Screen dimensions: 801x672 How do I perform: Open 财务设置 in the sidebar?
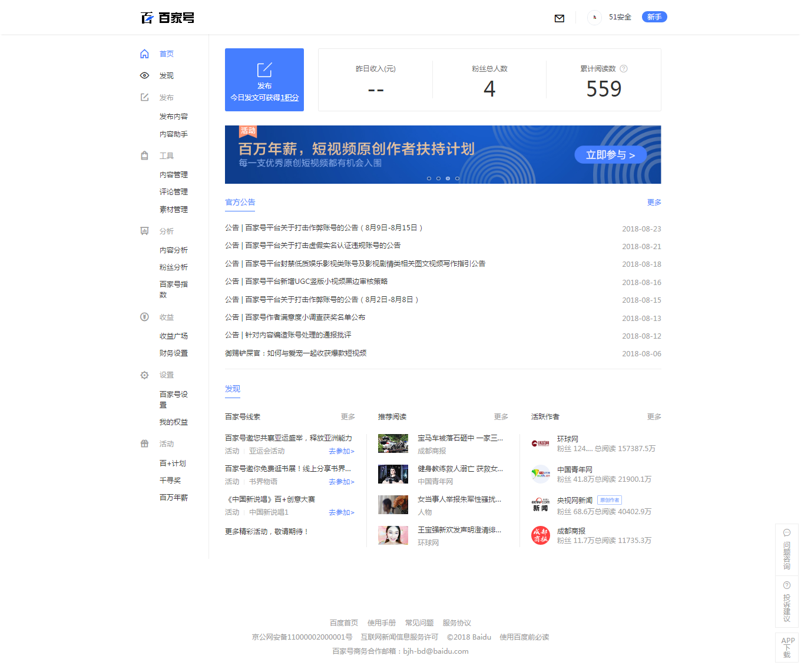coord(174,353)
